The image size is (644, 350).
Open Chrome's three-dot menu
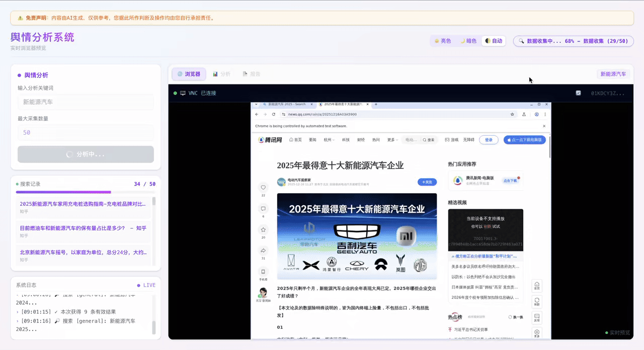tap(545, 114)
